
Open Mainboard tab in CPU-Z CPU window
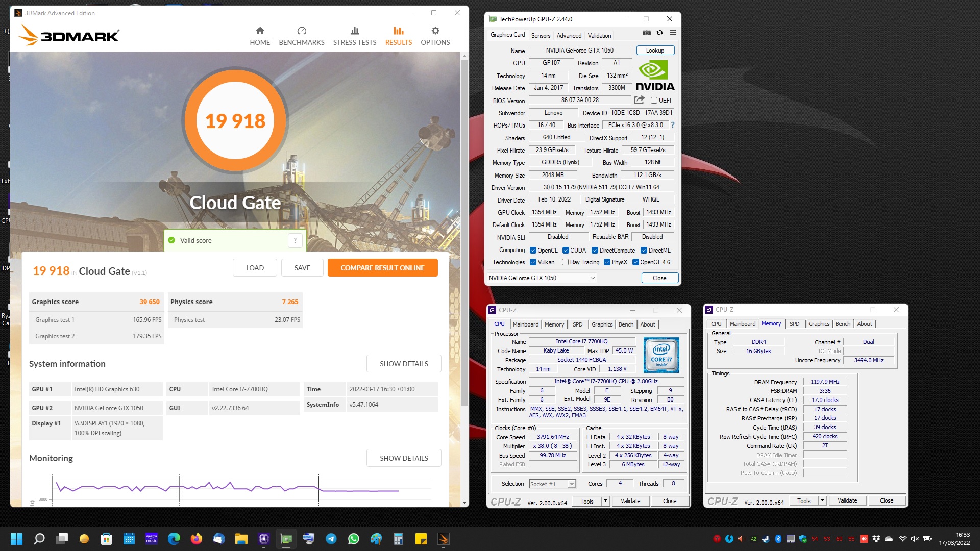tap(525, 324)
